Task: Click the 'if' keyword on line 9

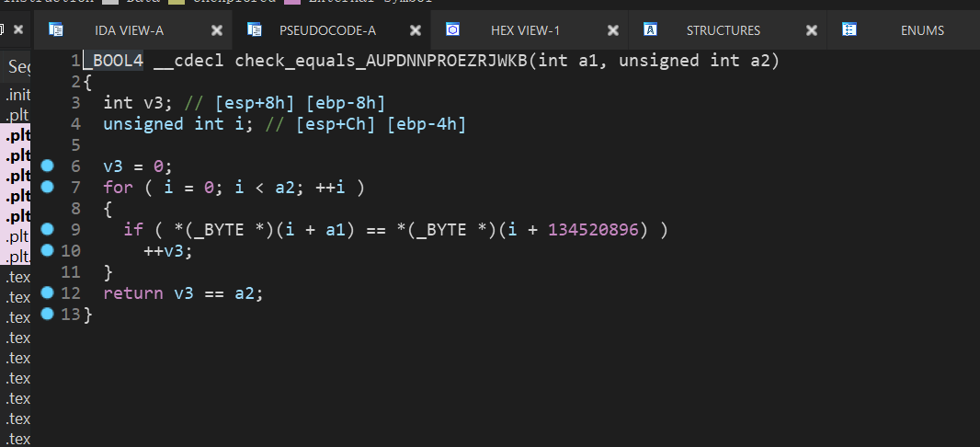Action: [x=133, y=230]
